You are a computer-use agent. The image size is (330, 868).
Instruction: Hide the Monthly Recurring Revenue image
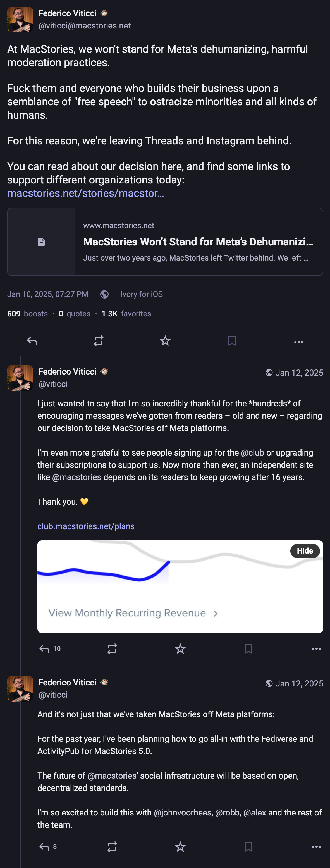305,551
